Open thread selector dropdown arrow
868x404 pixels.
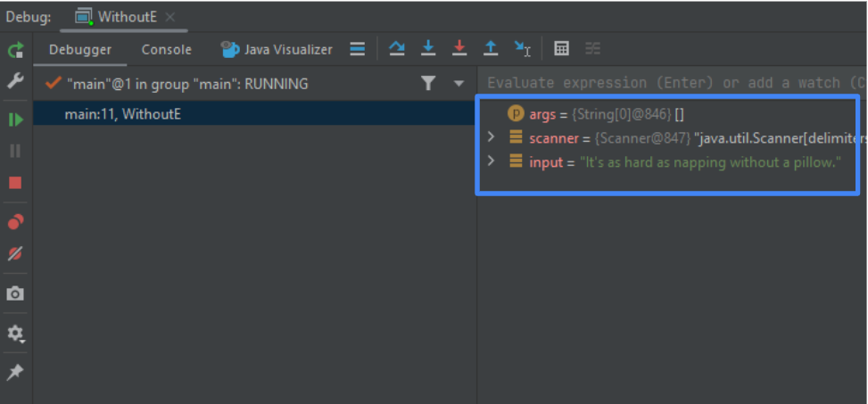click(459, 84)
